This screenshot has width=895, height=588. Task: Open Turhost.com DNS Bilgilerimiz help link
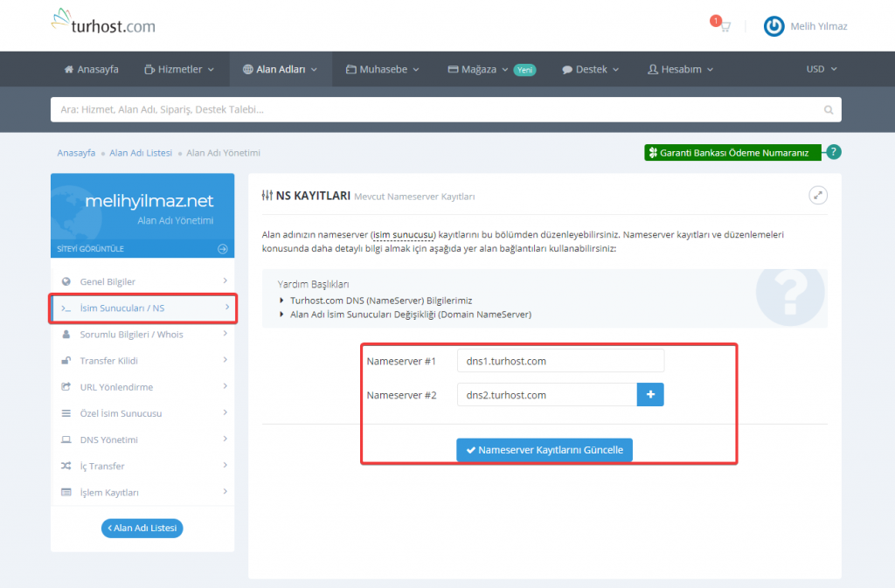(381, 300)
